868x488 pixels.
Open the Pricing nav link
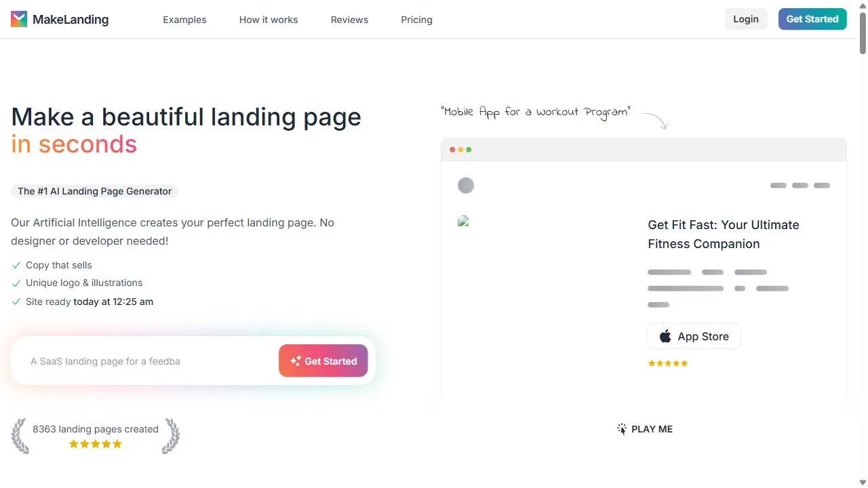coord(416,20)
